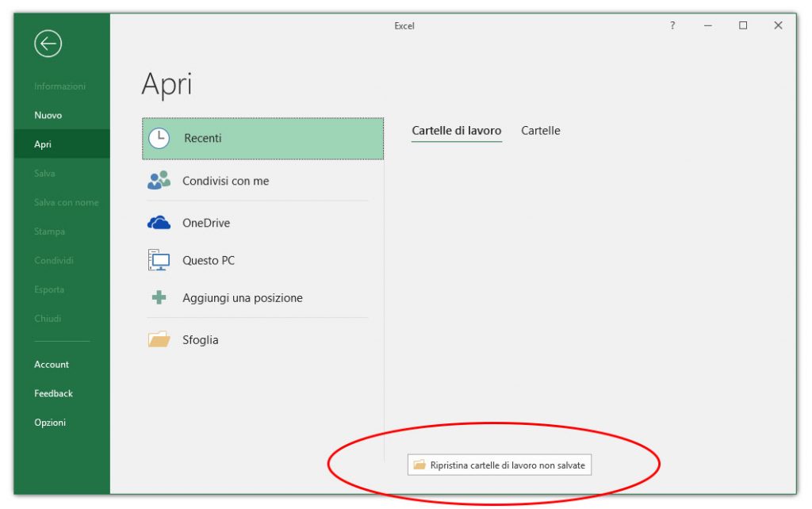Click the Condivisi con me people icon

point(159,181)
